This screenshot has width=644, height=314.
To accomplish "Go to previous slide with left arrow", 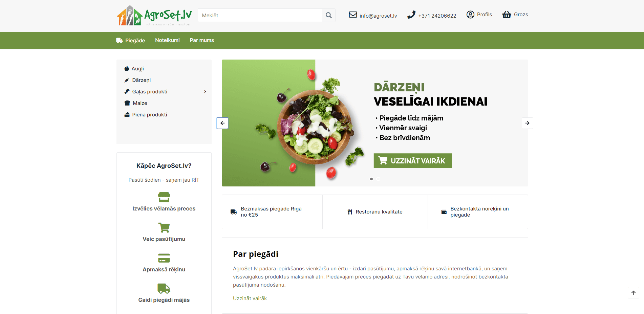I will pos(222,123).
